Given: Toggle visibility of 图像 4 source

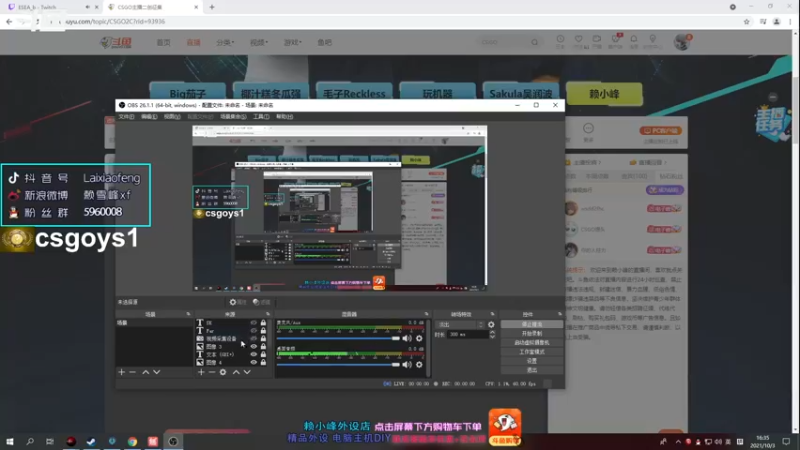Looking at the screenshot, I should 254,362.
